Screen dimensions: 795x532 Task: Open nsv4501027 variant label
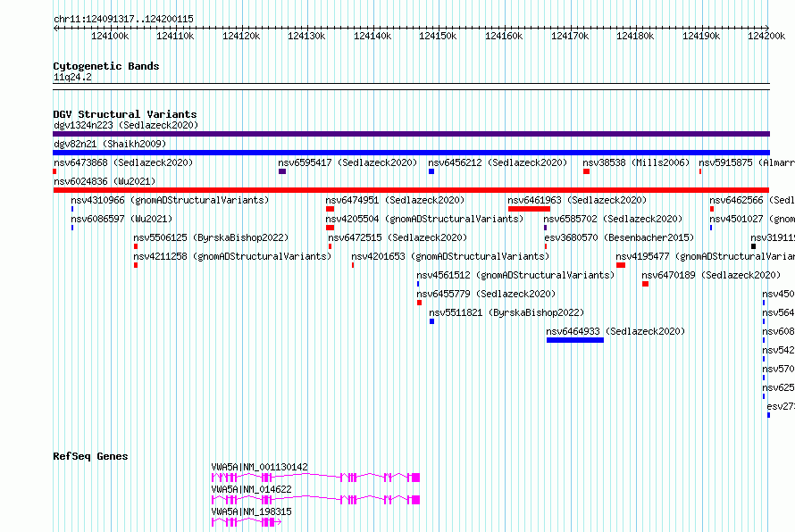(x=752, y=219)
